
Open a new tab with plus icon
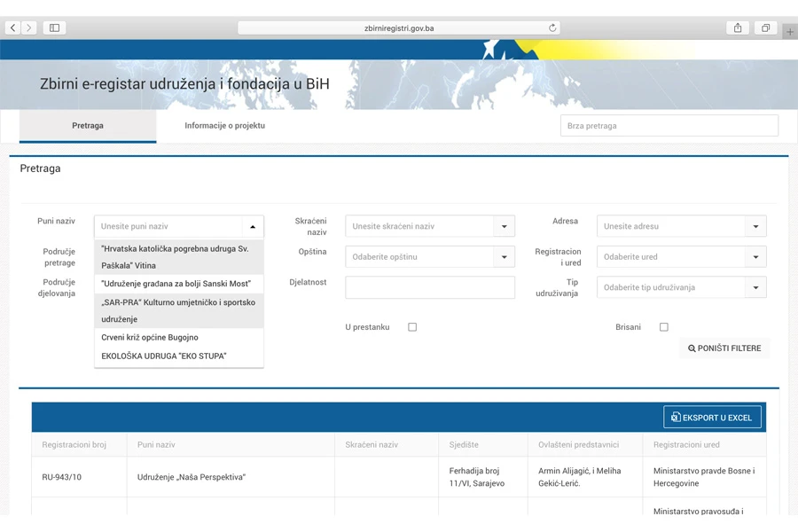[x=790, y=32]
